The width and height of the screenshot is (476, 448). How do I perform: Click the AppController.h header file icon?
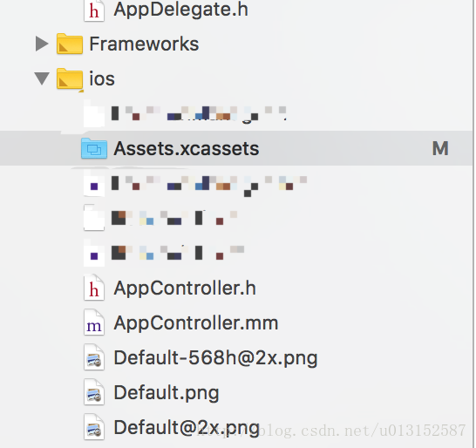[x=94, y=288]
